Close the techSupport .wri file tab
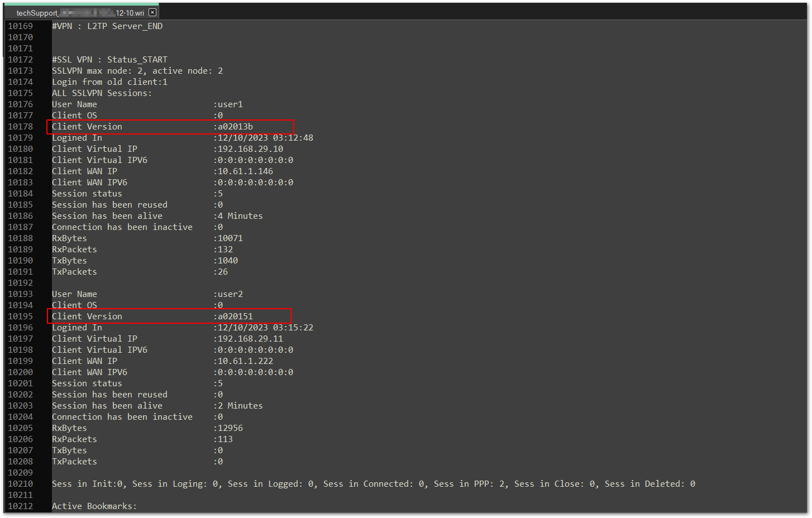 click(152, 12)
